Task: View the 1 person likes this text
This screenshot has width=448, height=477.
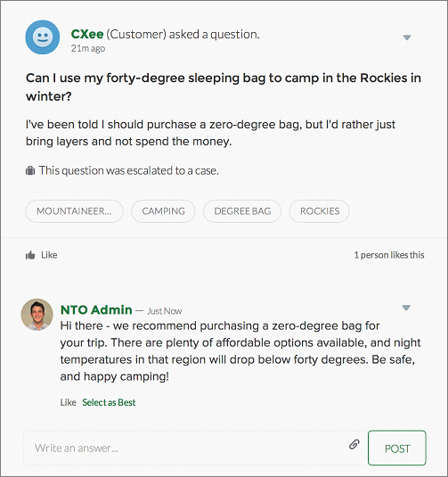Action: [x=389, y=255]
